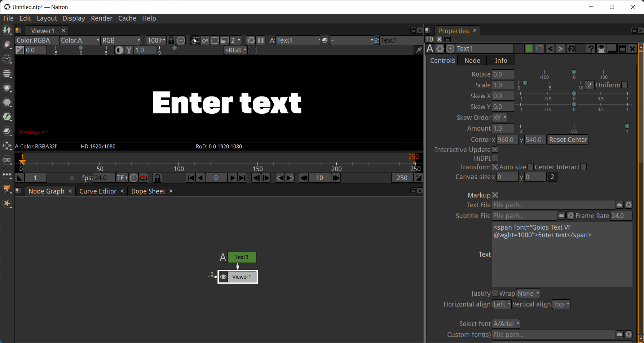Viewport: 644px width, 343px height.
Task: Open the Skew Order XY dropdown
Action: point(500,118)
